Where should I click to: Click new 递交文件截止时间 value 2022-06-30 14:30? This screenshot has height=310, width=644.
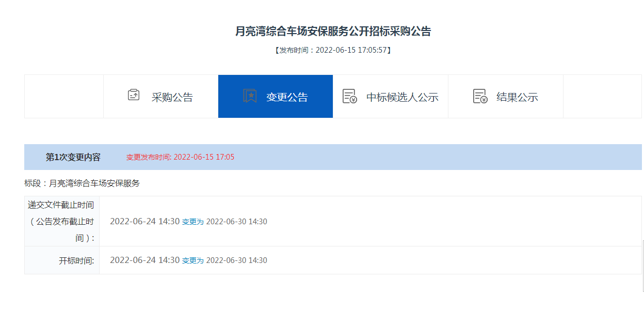[236, 222]
